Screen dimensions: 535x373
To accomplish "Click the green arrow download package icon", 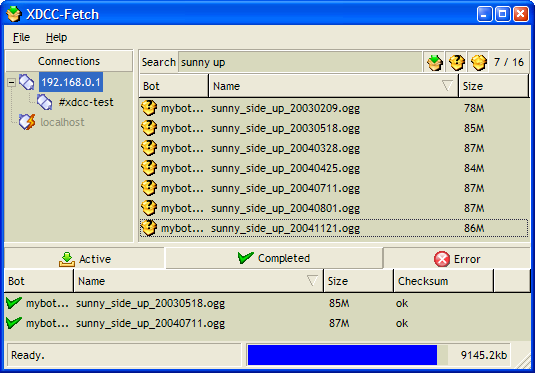I will pos(434,62).
